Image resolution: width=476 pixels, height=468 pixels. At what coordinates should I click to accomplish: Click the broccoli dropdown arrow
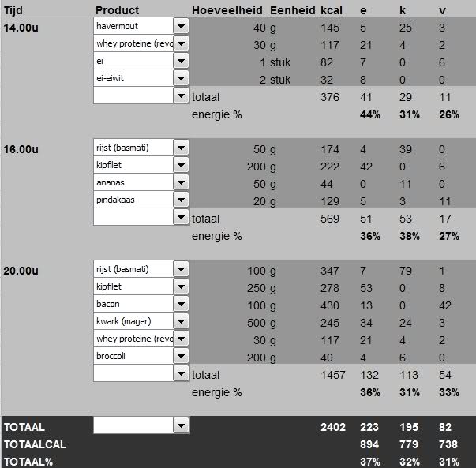(181, 356)
